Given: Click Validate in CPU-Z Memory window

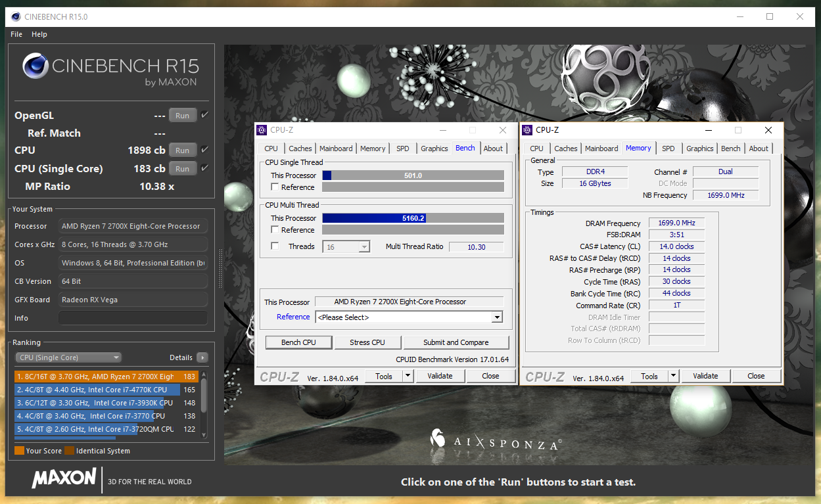Looking at the screenshot, I should (x=705, y=377).
